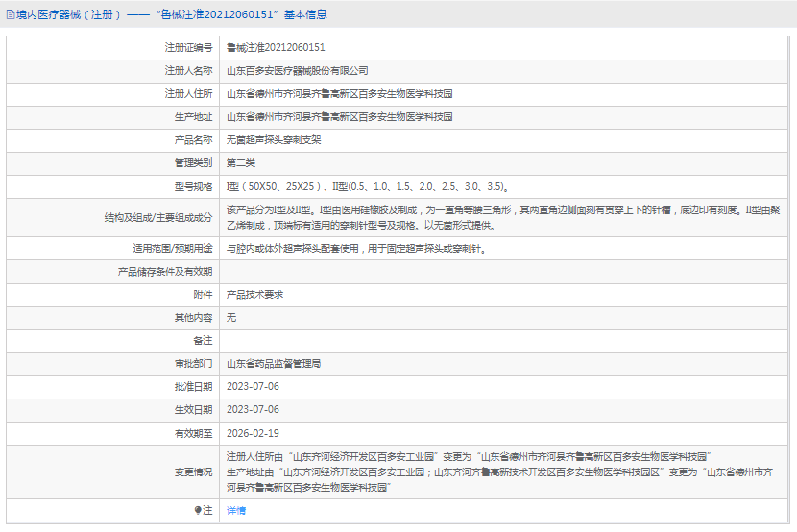Click the 型号规格 label

coord(193,186)
